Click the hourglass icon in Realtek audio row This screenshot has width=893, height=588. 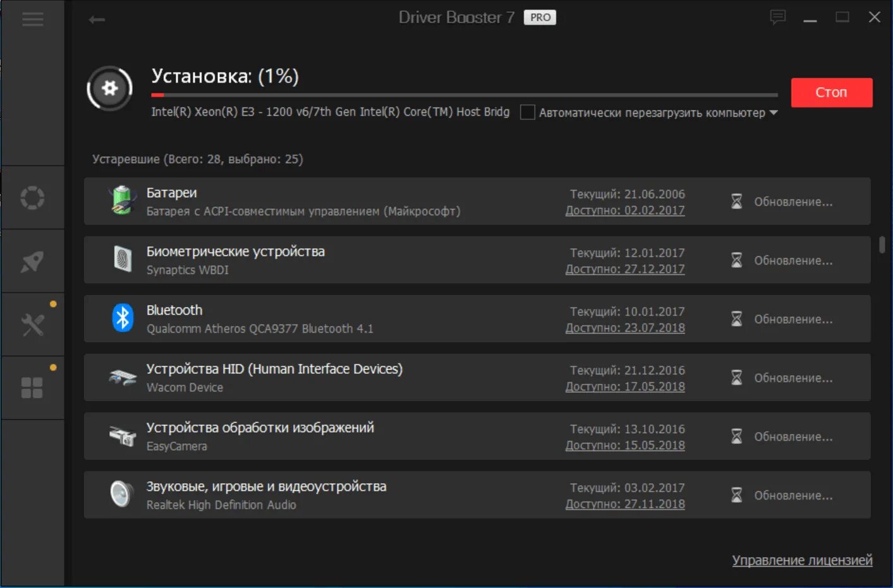pos(737,495)
